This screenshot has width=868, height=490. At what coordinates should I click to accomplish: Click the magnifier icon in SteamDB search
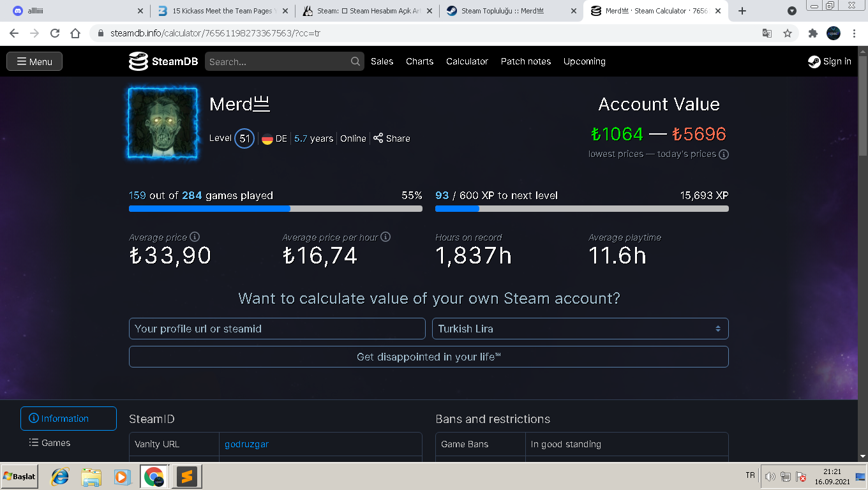(x=355, y=61)
